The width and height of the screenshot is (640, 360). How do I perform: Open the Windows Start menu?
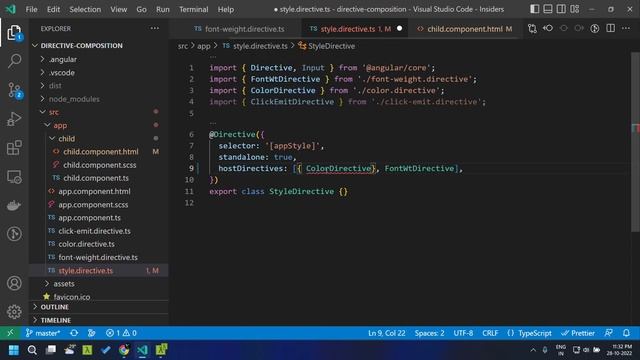coord(13,350)
